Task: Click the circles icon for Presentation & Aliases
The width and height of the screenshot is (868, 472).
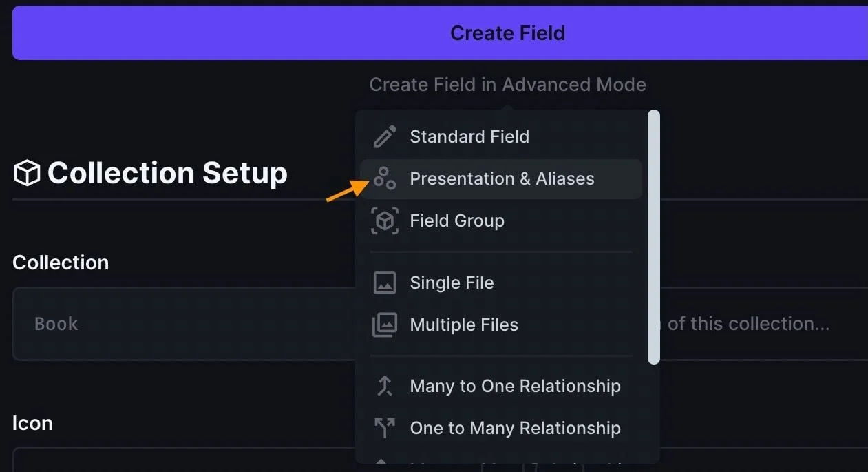Action: point(385,178)
